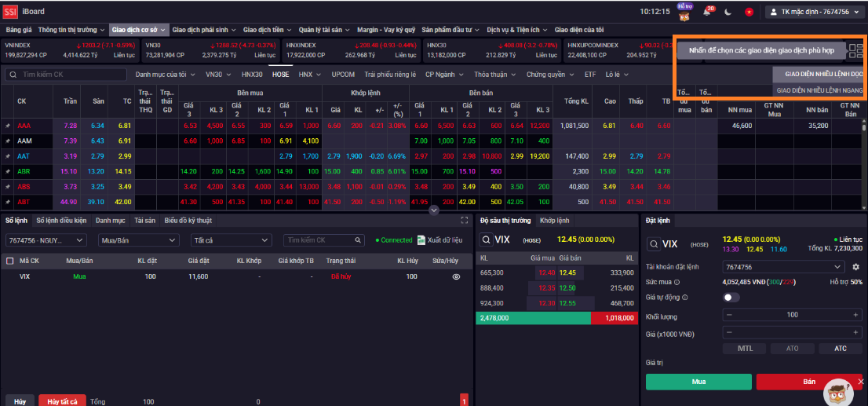
Task: Select the UPCOM exchange tab
Action: 343,75
